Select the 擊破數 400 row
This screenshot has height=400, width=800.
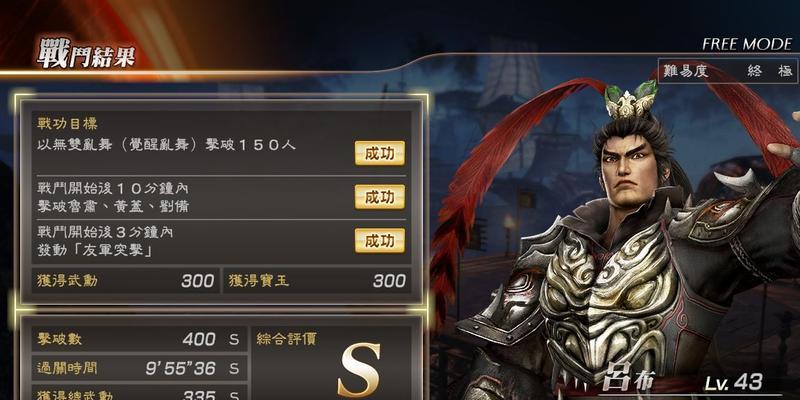point(139,339)
